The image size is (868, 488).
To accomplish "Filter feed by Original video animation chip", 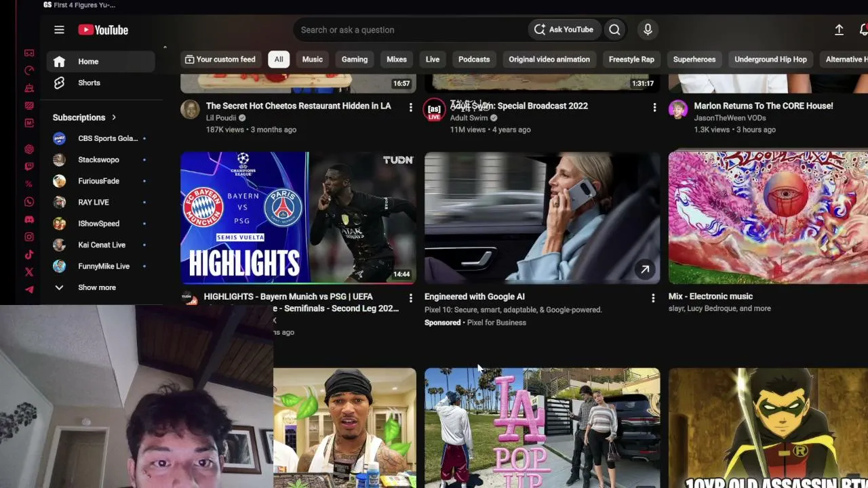I will (x=549, y=60).
